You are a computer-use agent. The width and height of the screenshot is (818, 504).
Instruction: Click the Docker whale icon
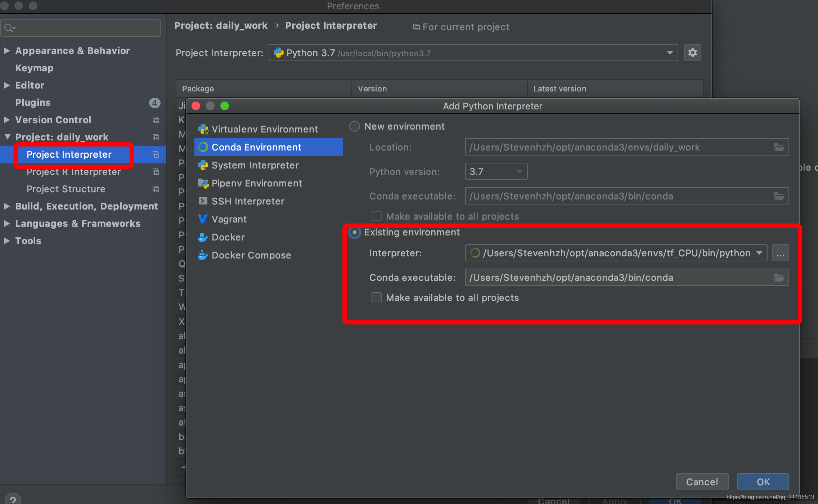click(203, 237)
